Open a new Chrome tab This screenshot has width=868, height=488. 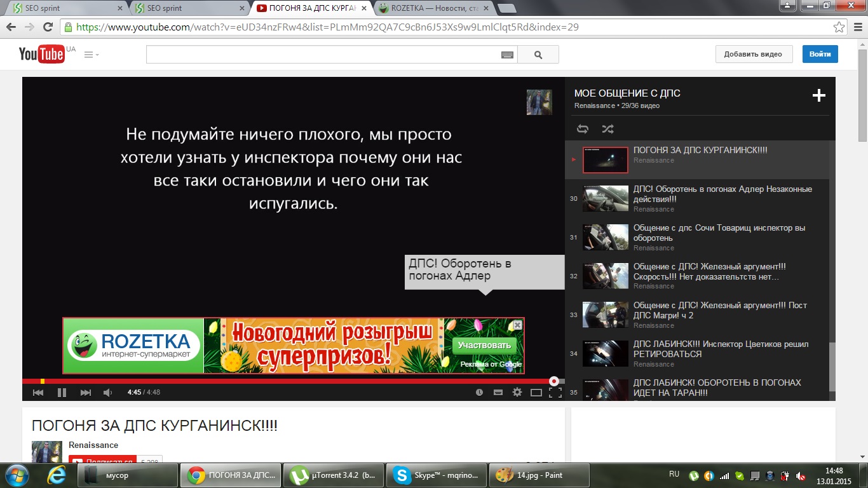point(506,8)
